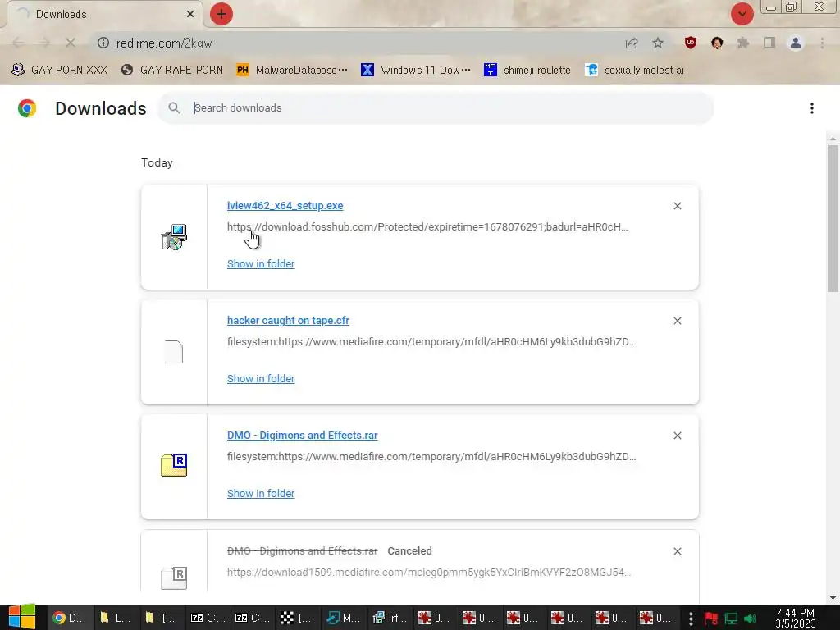The height and width of the screenshot is (630, 840).
Task: Share this page icon in address bar
Action: (632, 43)
